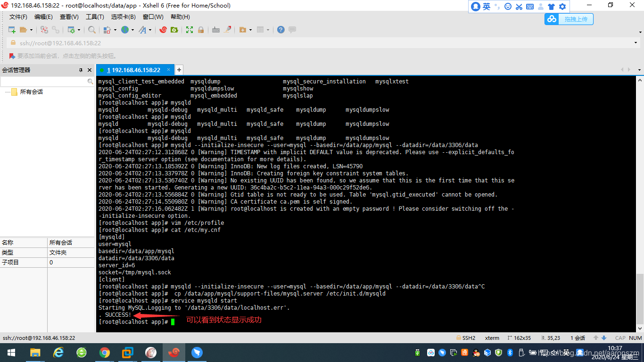
Task: Go to previous tab with left arrow
Action: [x=621, y=70]
